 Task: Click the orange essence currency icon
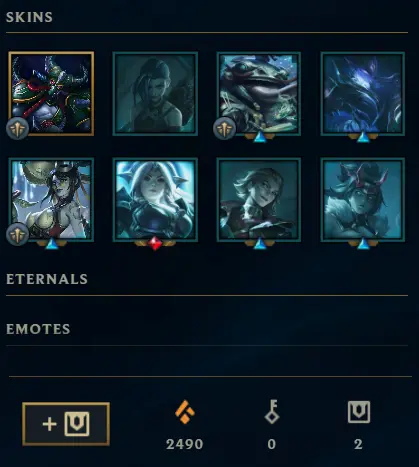click(185, 412)
